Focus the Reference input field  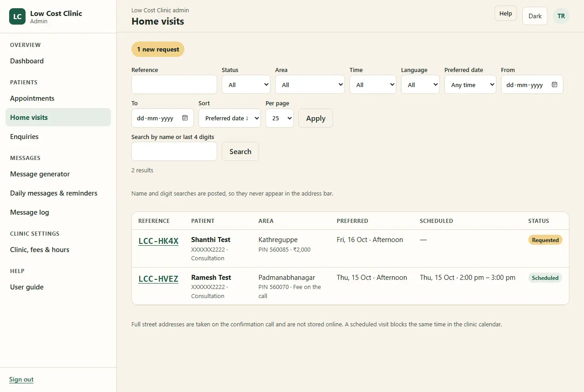(174, 84)
